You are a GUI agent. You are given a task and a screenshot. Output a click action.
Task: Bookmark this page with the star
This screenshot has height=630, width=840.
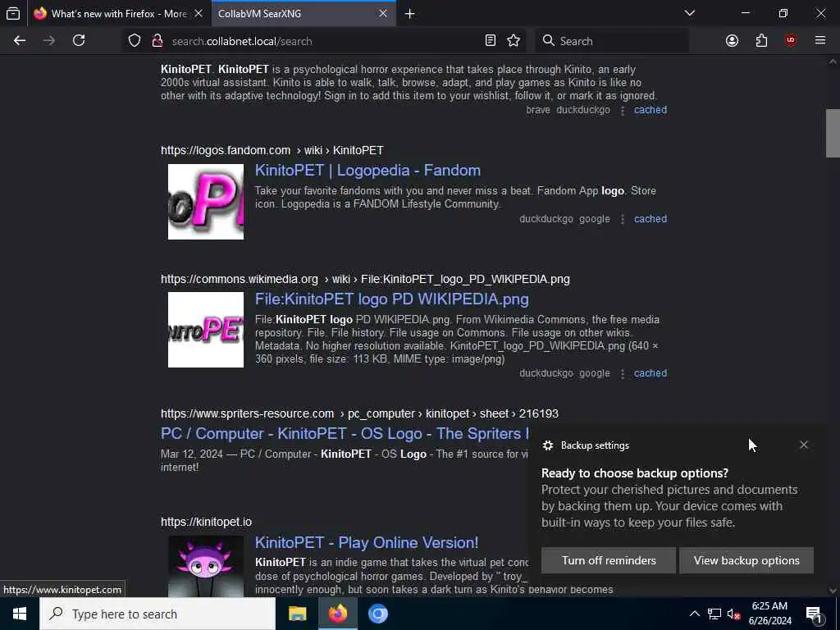click(x=514, y=41)
